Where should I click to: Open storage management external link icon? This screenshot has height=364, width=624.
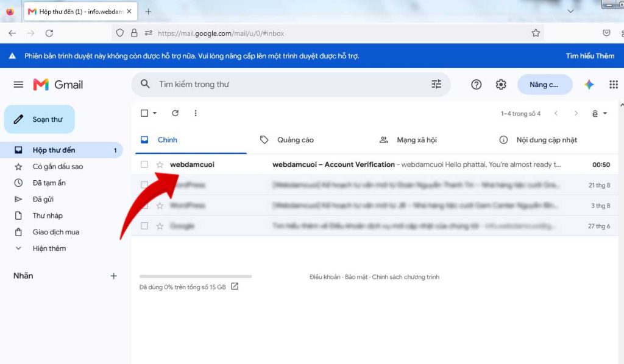tap(235, 286)
